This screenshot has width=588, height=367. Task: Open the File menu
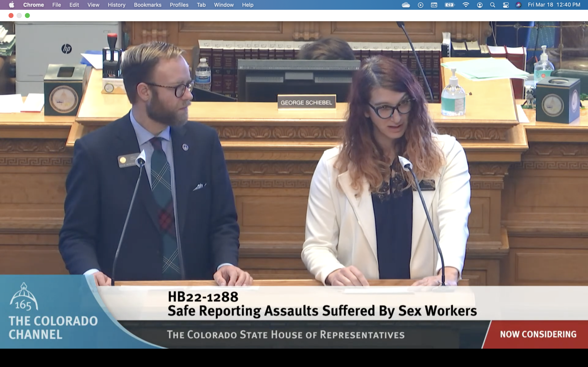point(57,5)
